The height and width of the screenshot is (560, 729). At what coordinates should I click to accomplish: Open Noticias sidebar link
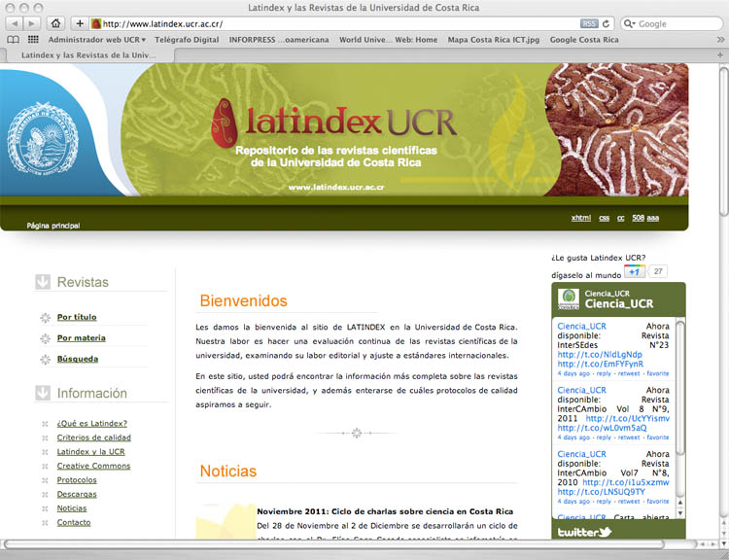[x=72, y=508]
